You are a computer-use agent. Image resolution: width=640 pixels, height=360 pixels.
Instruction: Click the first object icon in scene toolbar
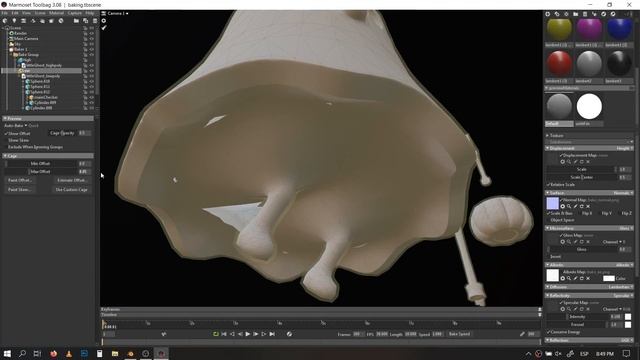[x=5, y=21]
